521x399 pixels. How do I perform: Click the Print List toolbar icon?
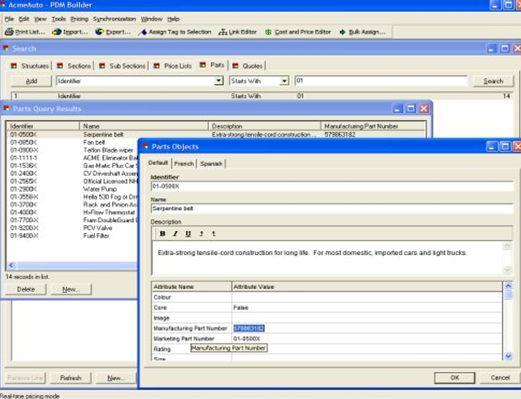(x=9, y=32)
